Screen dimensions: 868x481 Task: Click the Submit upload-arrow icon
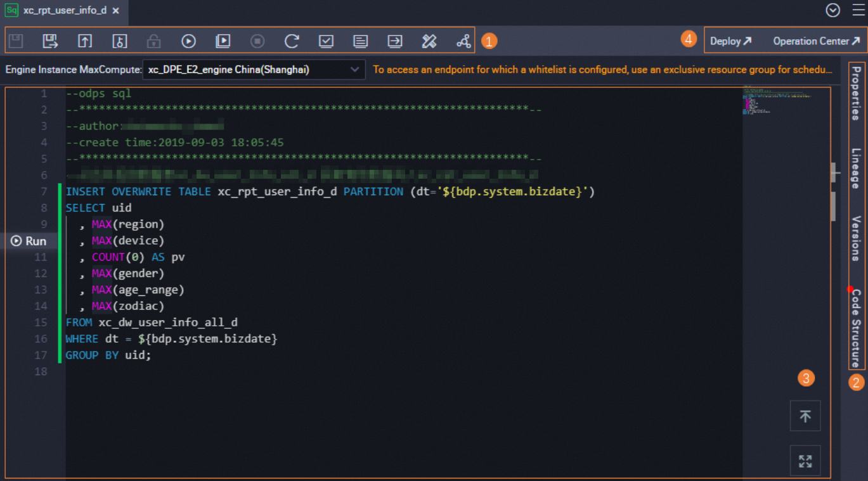[x=85, y=41]
